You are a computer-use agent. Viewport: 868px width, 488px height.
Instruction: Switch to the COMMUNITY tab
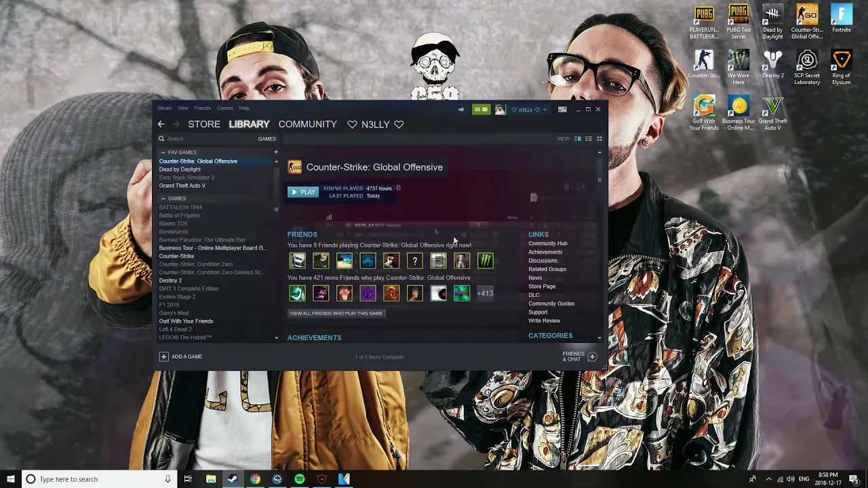tap(307, 124)
